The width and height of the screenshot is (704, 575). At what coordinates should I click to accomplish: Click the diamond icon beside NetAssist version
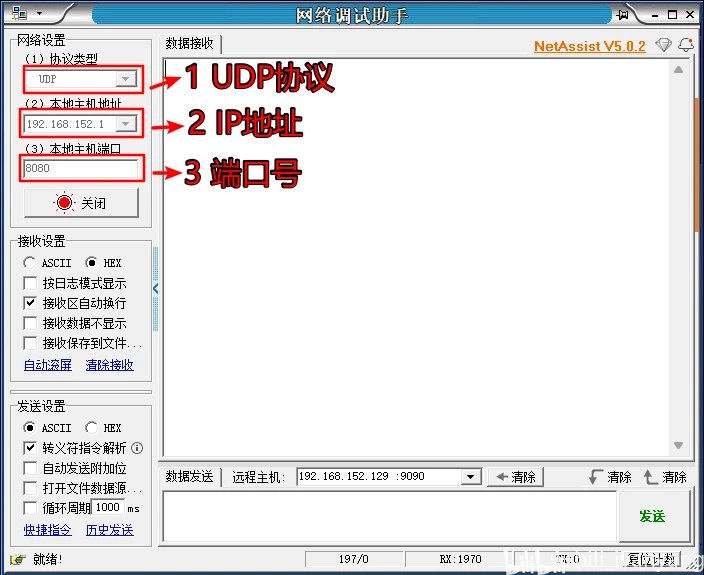(x=663, y=45)
